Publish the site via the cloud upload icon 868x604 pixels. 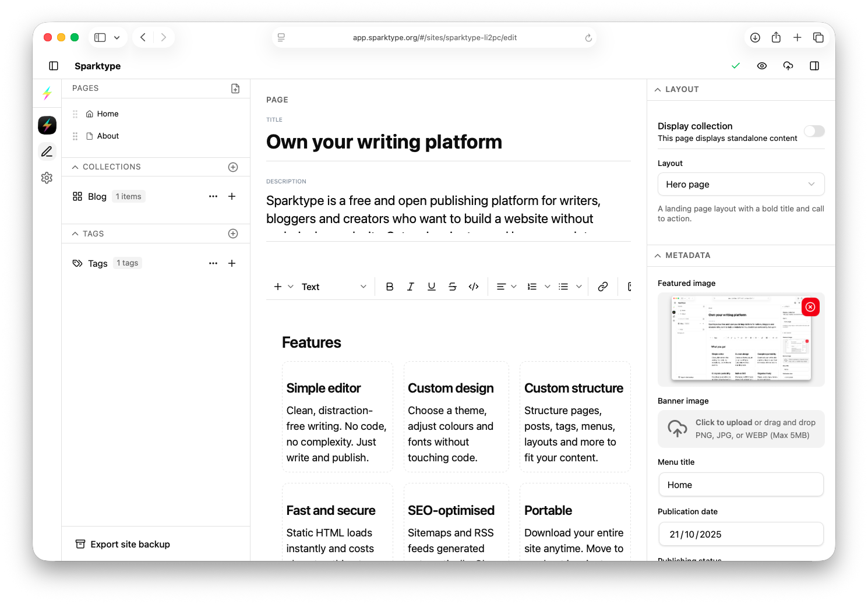(x=788, y=66)
